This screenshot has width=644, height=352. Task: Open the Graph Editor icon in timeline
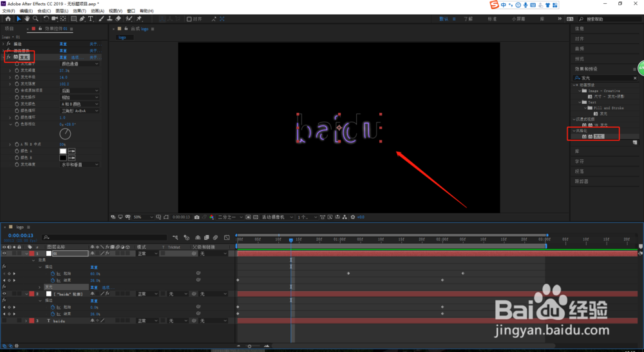(227, 238)
